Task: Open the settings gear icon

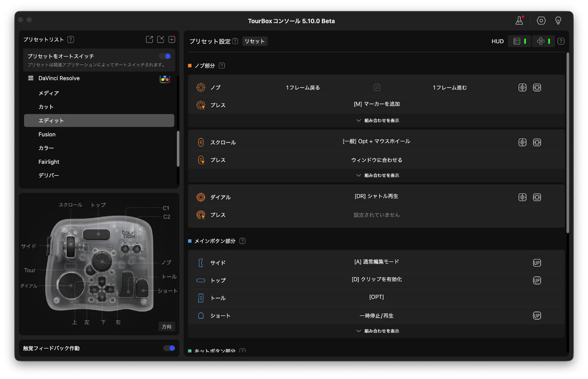Action: [x=541, y=21]
